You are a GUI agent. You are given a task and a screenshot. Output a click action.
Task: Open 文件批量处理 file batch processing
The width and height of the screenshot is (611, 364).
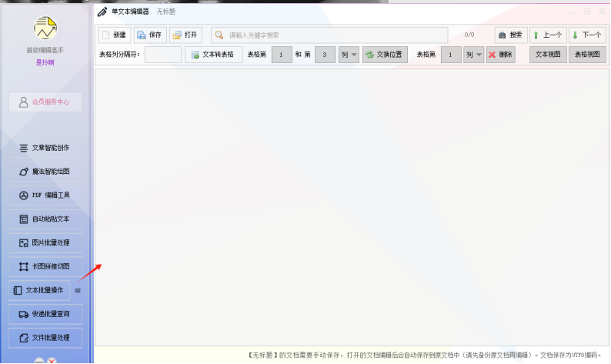(45, 338)
